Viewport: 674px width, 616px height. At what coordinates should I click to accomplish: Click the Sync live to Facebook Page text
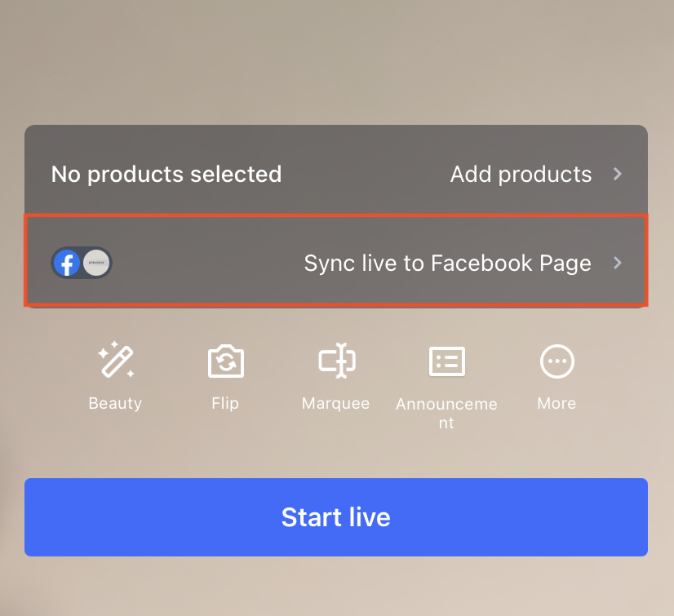click(x=447, y=263)
